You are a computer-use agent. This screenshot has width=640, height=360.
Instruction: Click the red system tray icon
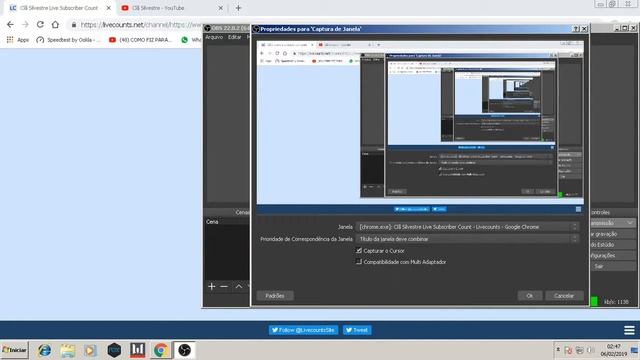pyautogui.click(x=568, y=350)
